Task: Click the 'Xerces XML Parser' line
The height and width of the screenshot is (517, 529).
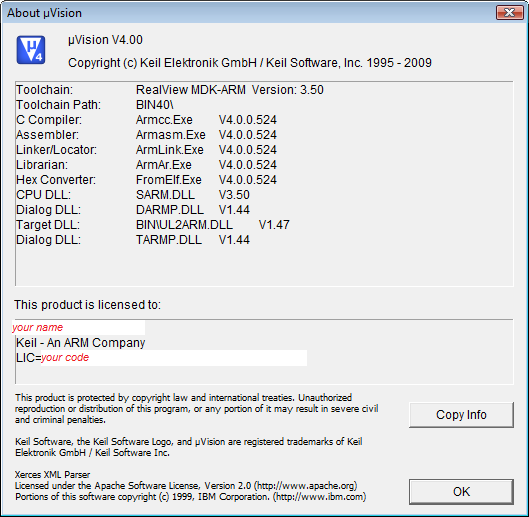Action: point(52,475)
